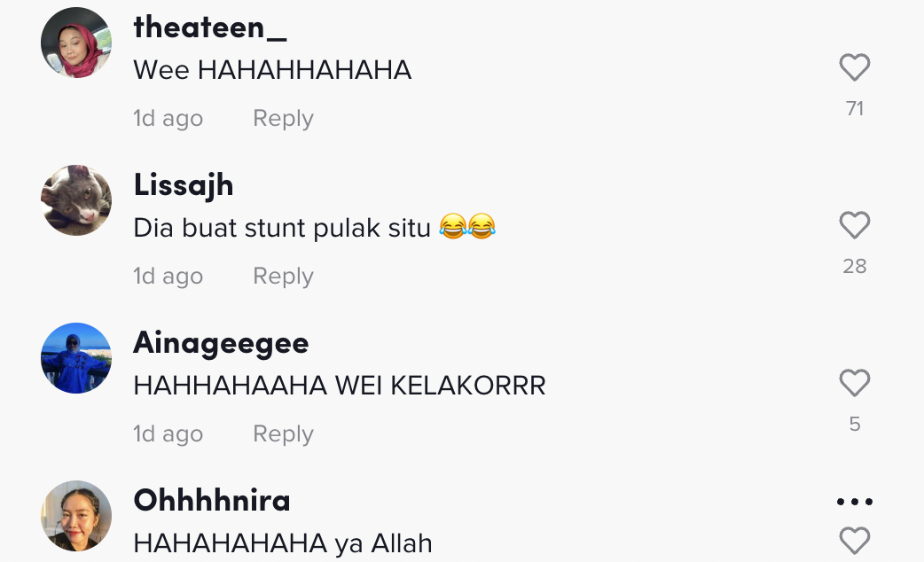The image size is (924, 562).
Task: Open the three-dot menu on Ohhhhnira's comment
Action: [x=855, y=502]
